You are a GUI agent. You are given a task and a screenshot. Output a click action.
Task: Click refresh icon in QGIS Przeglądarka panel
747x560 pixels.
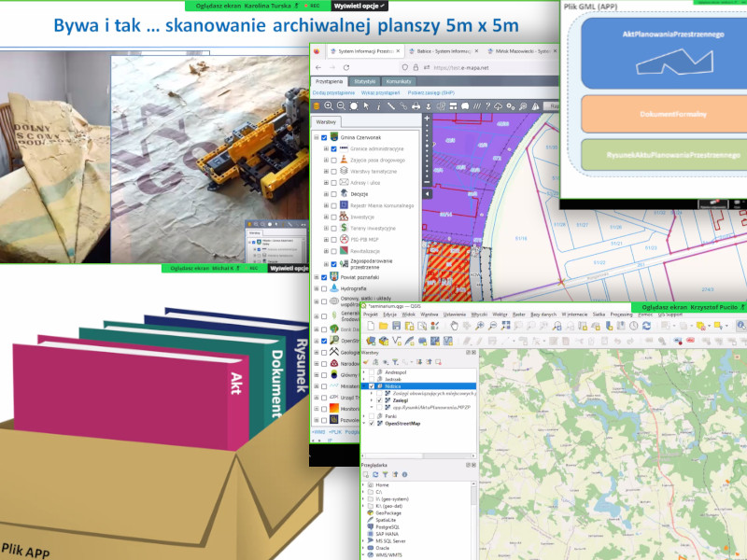point(375,475)
